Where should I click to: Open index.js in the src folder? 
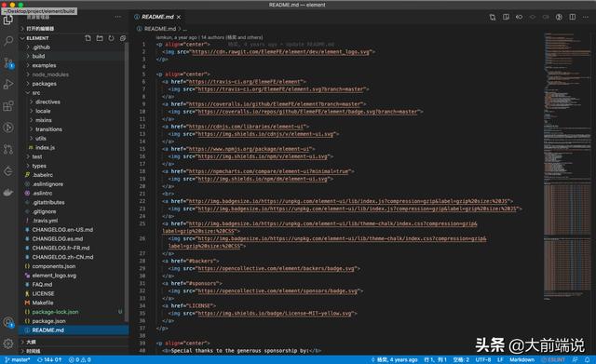74,147
